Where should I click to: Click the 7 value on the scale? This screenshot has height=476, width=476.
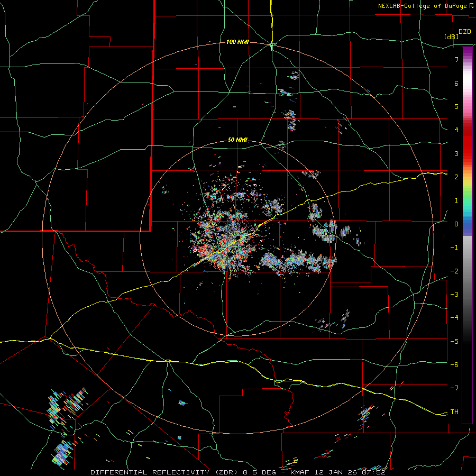click(456, 59)
